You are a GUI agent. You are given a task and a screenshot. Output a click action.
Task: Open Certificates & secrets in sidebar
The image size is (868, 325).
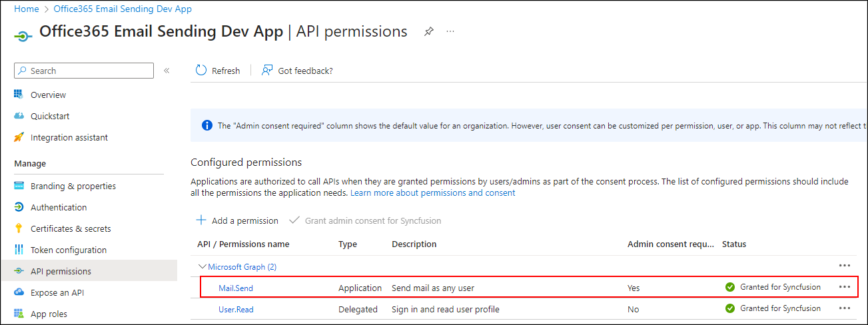[x=71, y=228]
